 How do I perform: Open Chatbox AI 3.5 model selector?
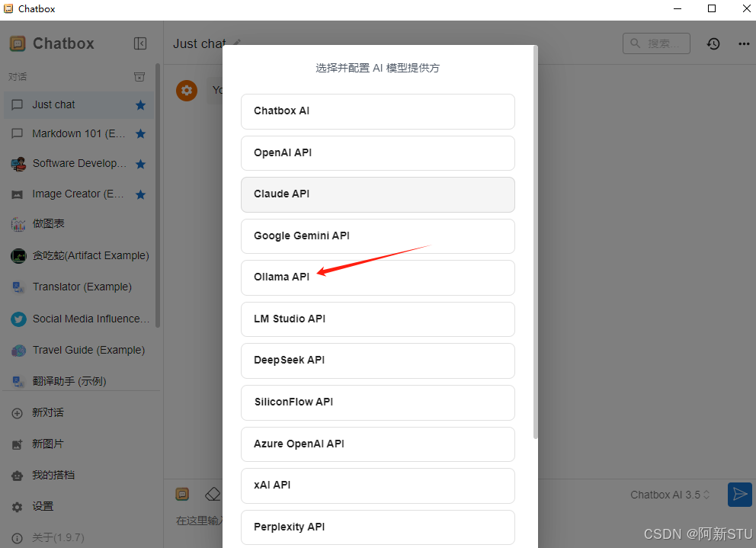[670, 495]
